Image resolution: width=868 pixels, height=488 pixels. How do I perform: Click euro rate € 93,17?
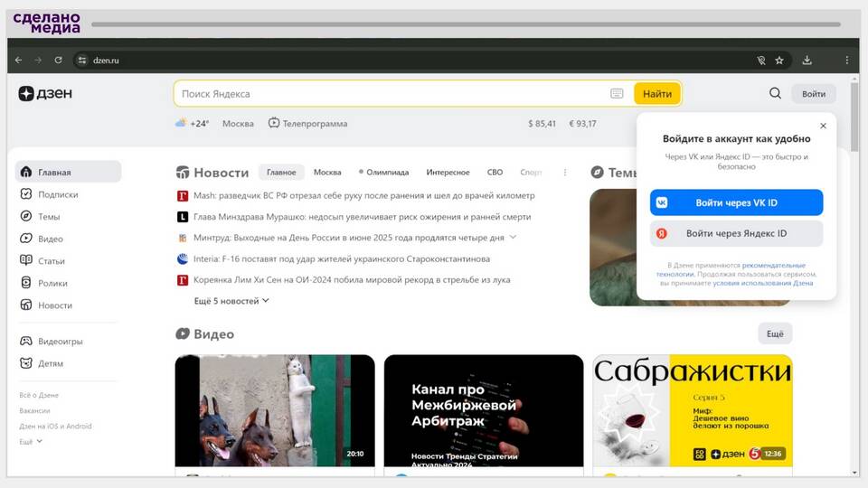click(x=583, y=124)
